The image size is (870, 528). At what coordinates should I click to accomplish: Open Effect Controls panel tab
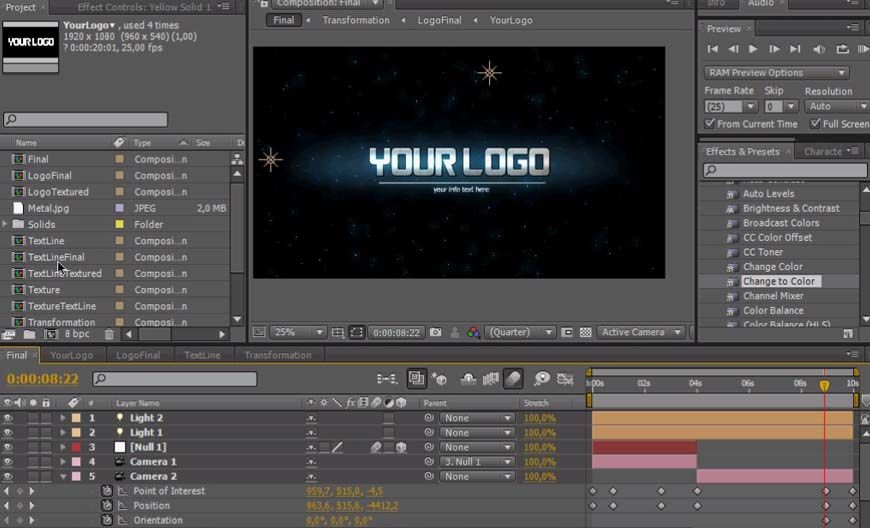tap(144, 7)
